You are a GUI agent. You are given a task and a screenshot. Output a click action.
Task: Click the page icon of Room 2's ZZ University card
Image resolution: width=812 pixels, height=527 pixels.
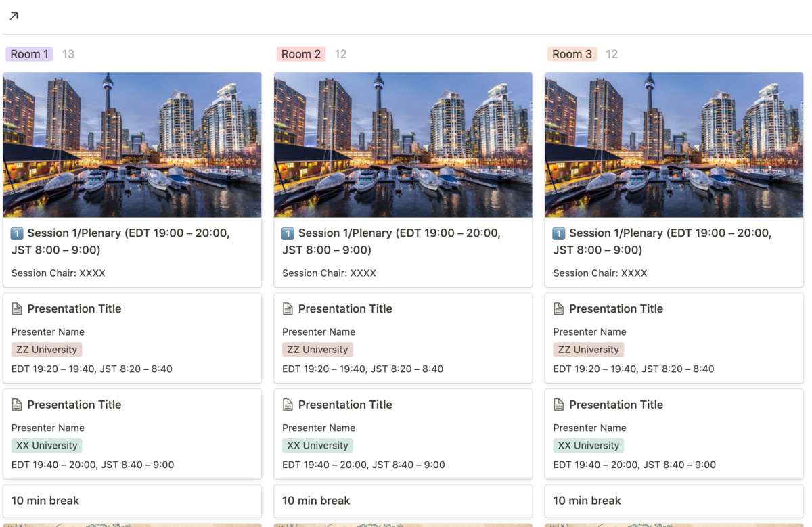[288, 308]
